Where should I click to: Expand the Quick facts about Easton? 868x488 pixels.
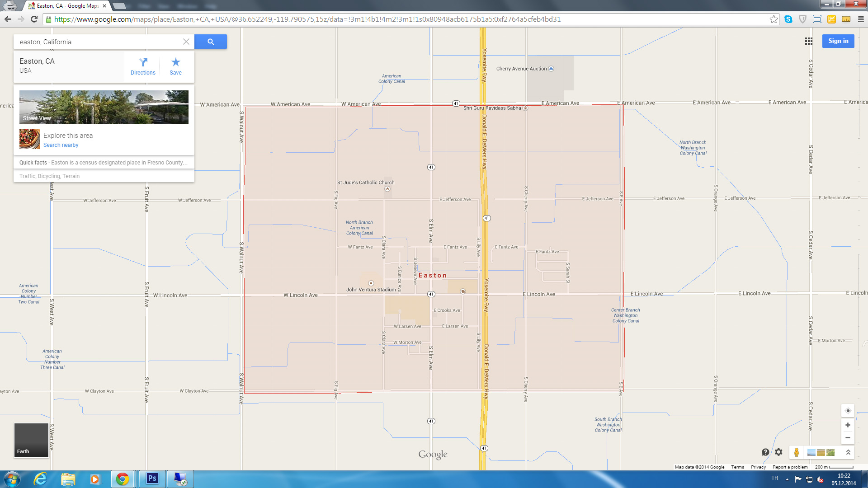(104, 163)
